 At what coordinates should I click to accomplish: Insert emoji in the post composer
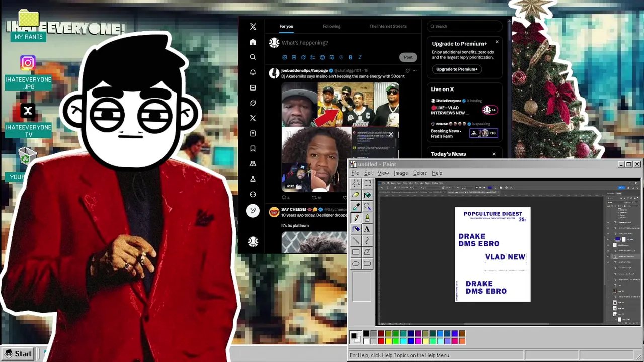(x=322, y=57)
